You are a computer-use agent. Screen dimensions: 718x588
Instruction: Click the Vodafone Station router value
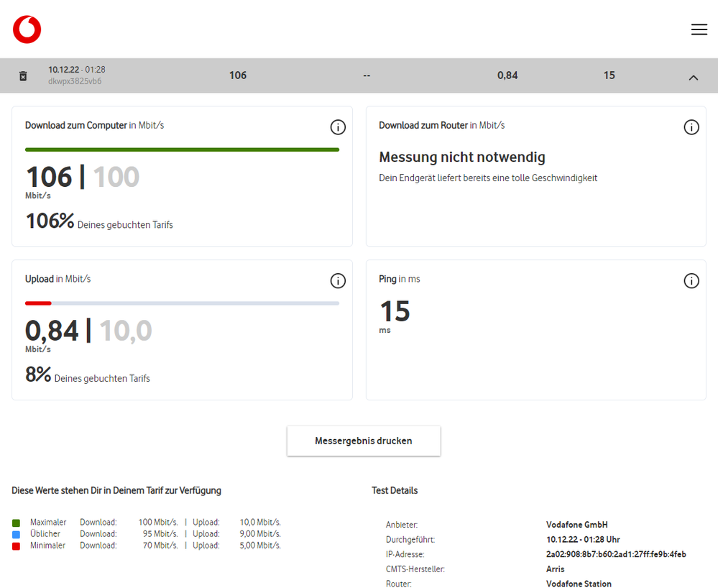[x=579, y=584]
